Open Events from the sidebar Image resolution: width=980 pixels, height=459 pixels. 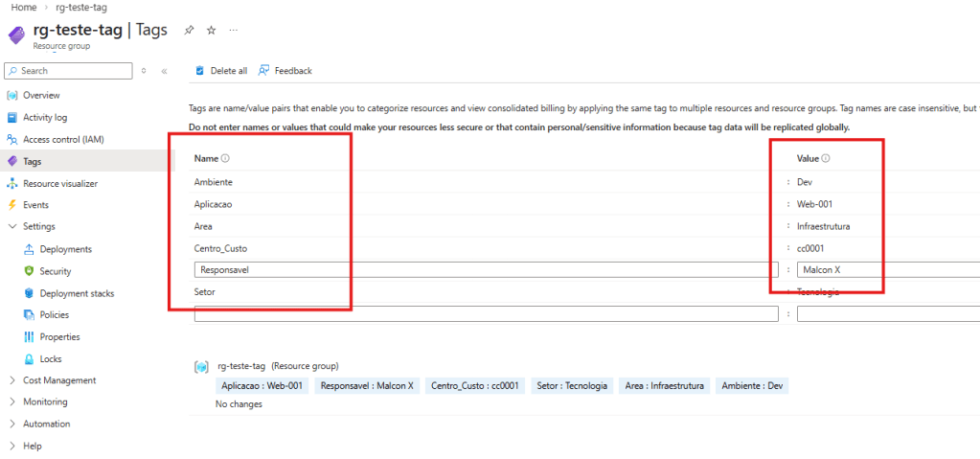click(35, 205)
